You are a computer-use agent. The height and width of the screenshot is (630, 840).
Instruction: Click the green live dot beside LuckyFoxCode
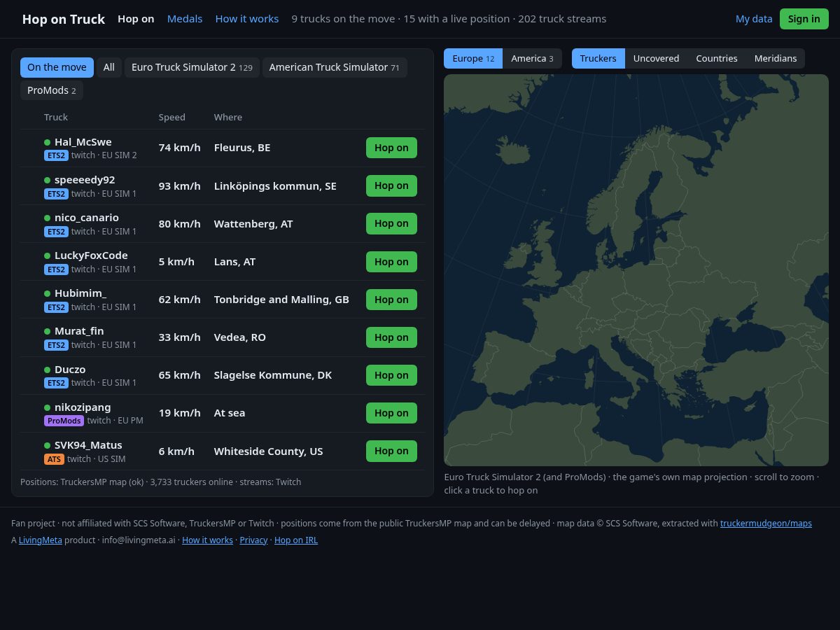(48, 255)
